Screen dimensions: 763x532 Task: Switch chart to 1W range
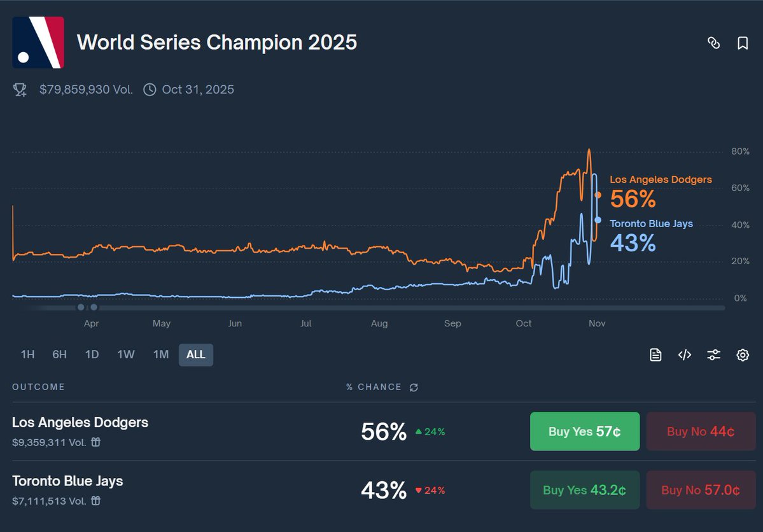125,354
